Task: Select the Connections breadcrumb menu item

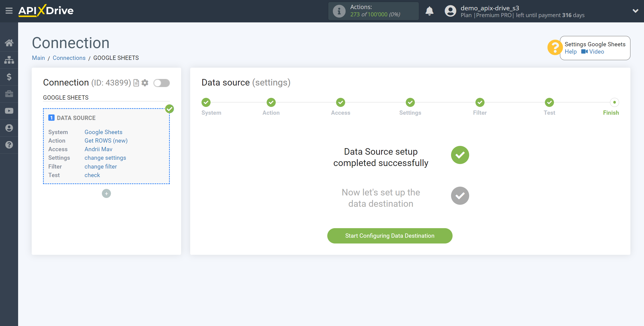Action: coord(69,58)
